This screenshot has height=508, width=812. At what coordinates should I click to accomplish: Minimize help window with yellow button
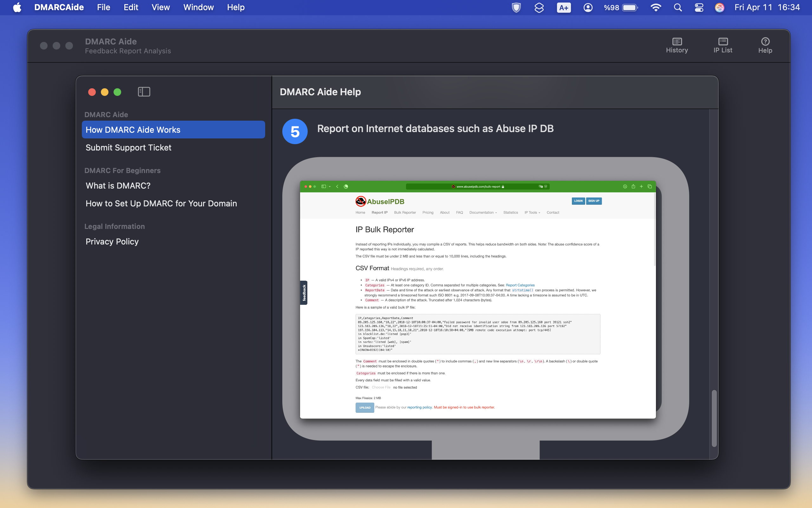[105, 92]
